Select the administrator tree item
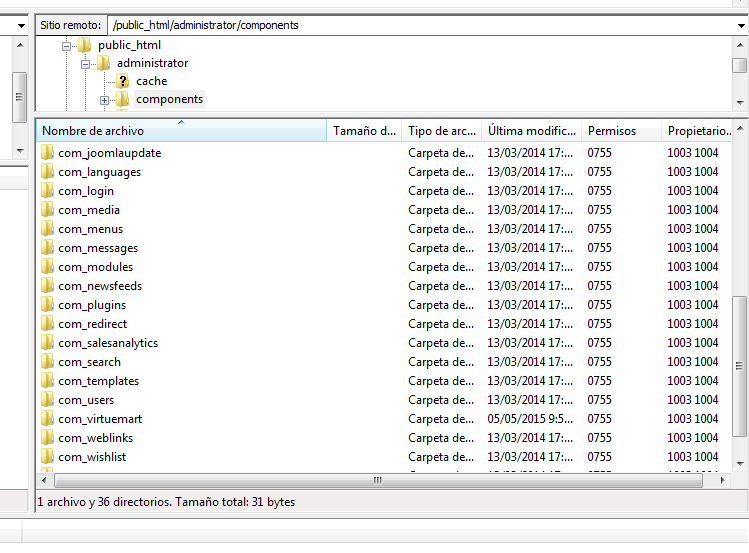This screenshot has height=553, width=749. [152, 63]
